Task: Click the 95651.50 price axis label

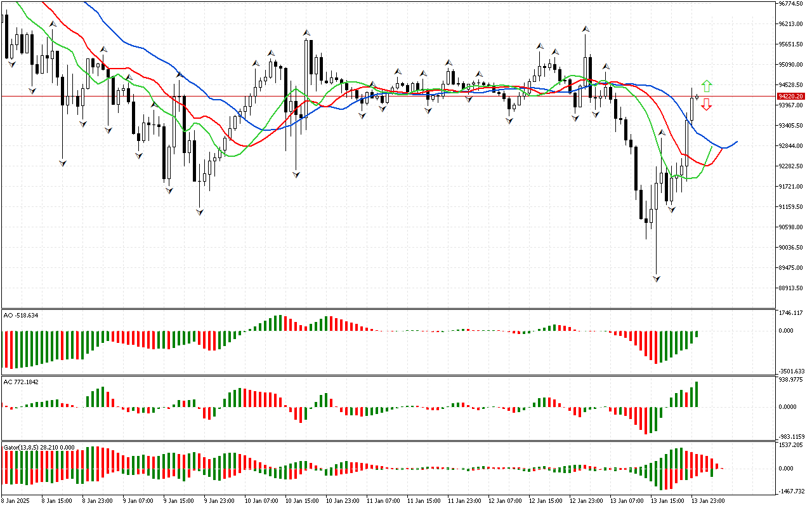Action: coord(790,44)
